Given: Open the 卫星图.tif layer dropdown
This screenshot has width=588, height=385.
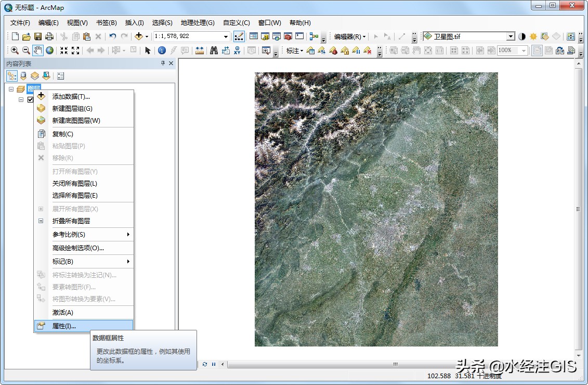Looking at the screenshot, I should 511,36.
